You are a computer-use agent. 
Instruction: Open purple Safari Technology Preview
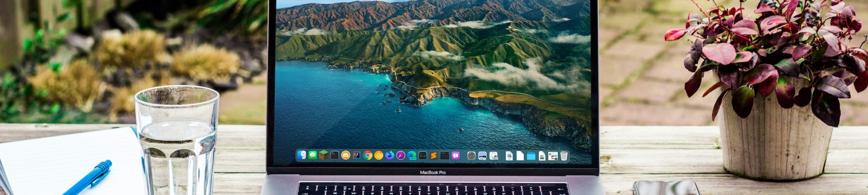coord(401,155)
